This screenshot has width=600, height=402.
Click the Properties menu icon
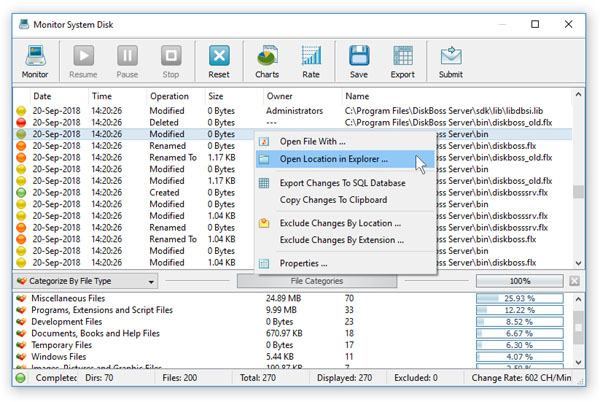click(x=264, y=264)
